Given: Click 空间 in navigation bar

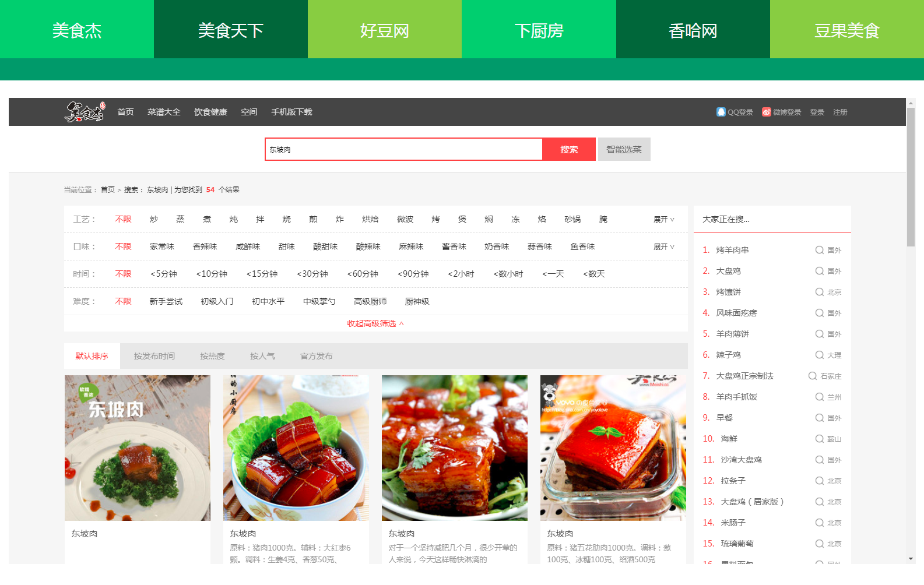Looking at the screenshot, I should tap(249, 112).
